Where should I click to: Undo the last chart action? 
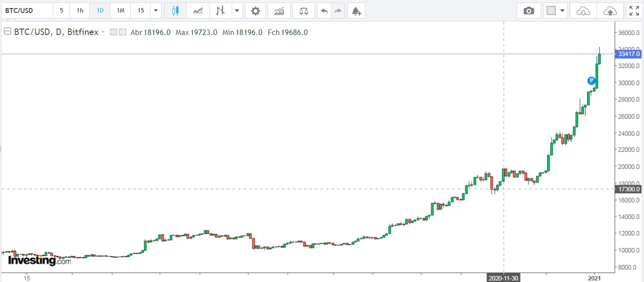[324, 10]
